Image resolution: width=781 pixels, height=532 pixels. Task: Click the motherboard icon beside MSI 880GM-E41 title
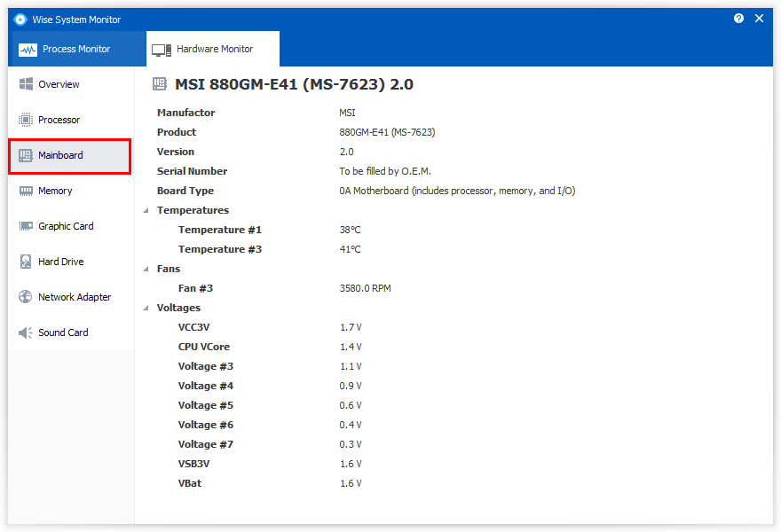pyautogui.click(x=160, y=83)
